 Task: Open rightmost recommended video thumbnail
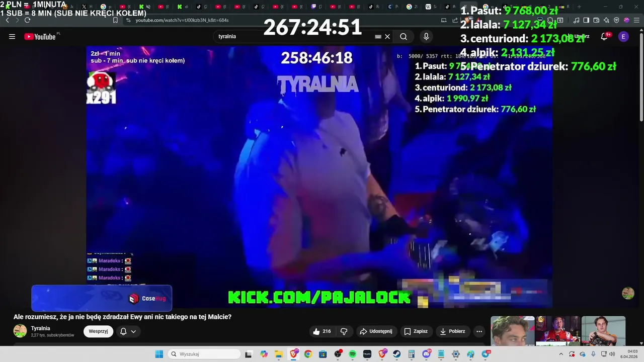click(603, 331)
